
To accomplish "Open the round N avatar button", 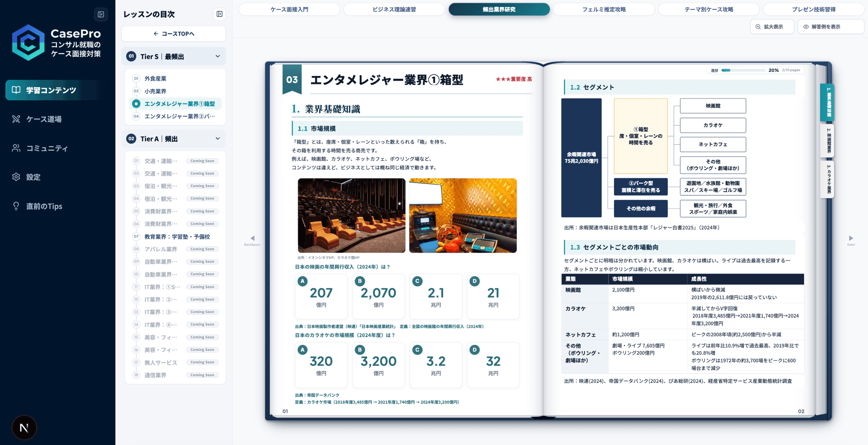I will pos(24,428).
